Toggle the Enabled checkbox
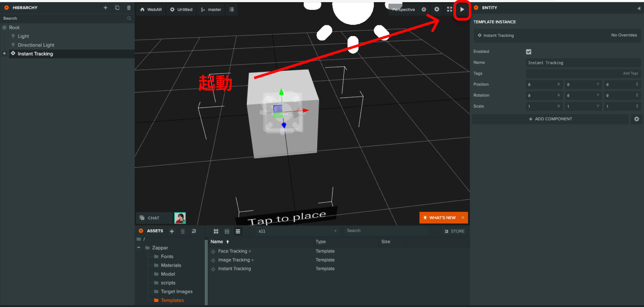Screen dimensions: 644x307 click(x=529, y=51)
